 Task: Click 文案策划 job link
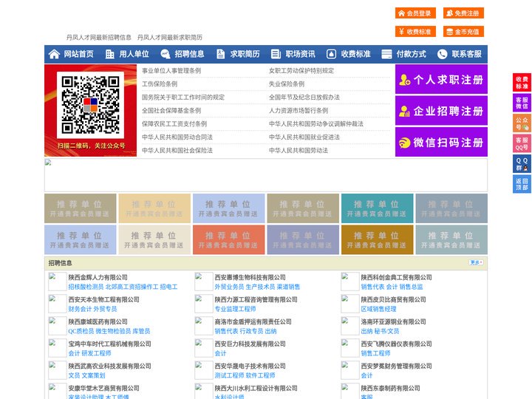(93, 375)
